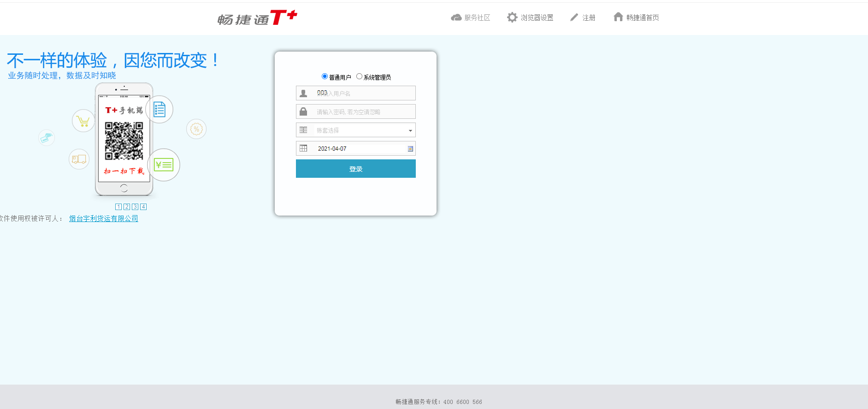Image resolution: width=868 pixels, height=409 pixels.
Task: Click the password lock icon
Action: point(303,111)
